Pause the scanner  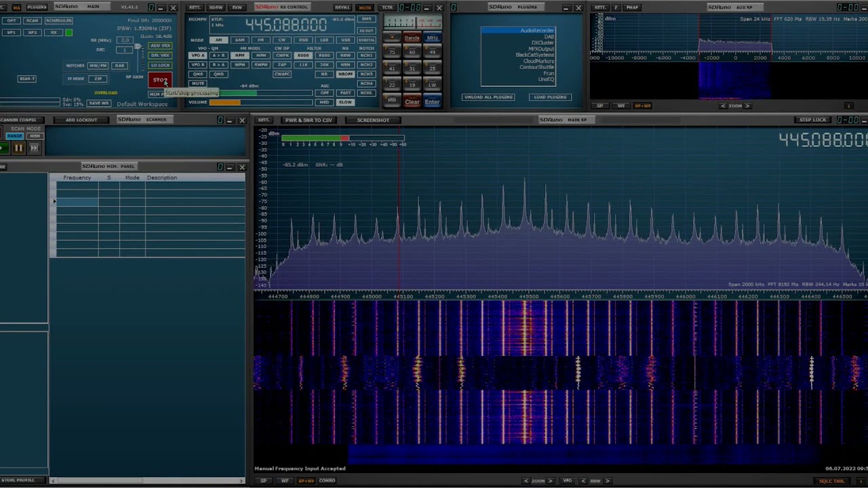[x=18, y=148]
